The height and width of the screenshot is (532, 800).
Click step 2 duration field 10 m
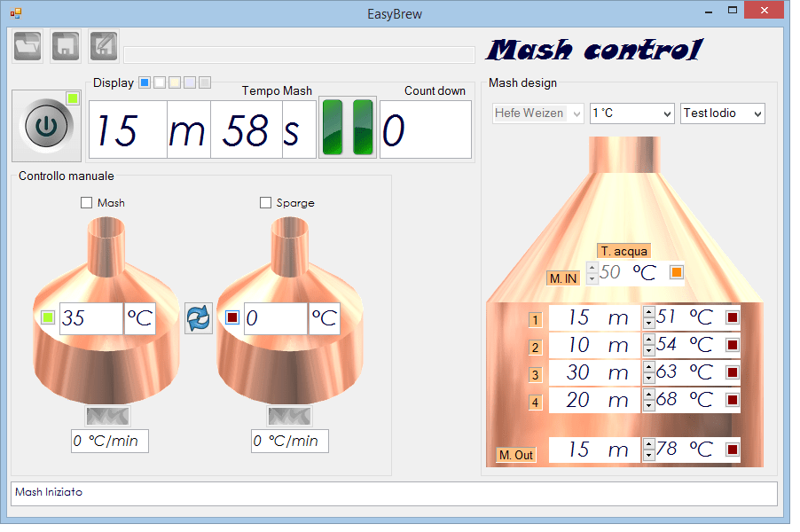pyautogui.click(x=594, y=345)
